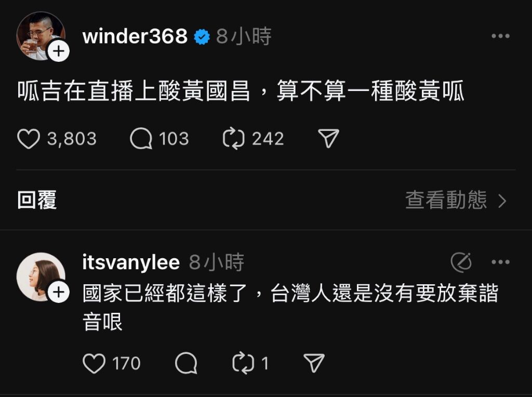Share itsvanylee's reply via paper plane
The image size is (532, 397).
(314, 363)
